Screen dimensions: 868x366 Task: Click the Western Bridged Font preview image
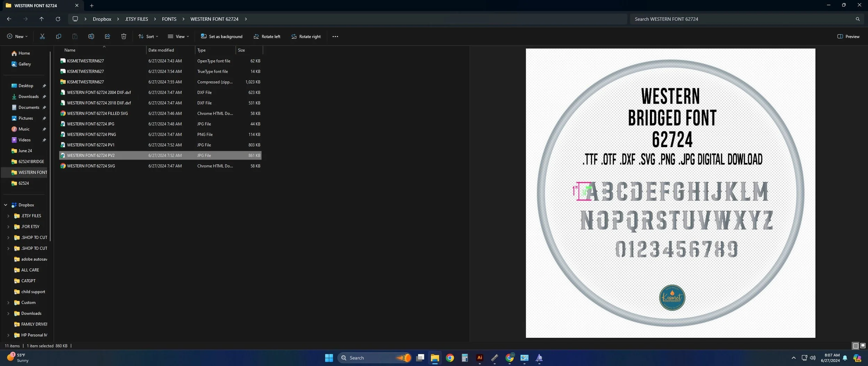670,193
